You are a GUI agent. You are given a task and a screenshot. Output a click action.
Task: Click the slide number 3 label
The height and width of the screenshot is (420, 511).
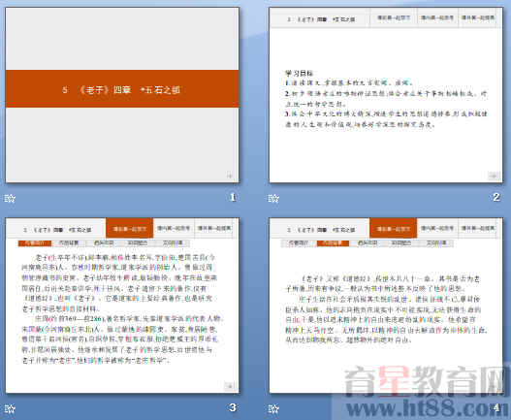click(233, 407)
